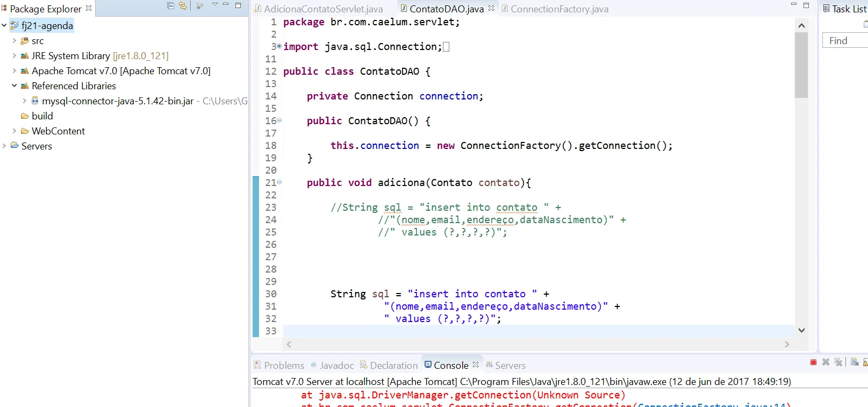Click the horizontal scrollbar right arrow
Image resolution: width=868 pixels, height=407 pixels.
click(787, 344)
